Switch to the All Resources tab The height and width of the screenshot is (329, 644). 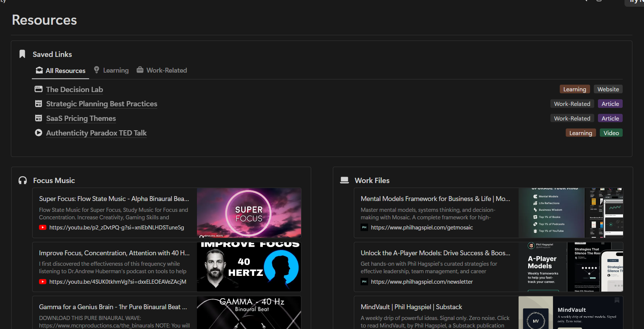[x=61, y=70]
